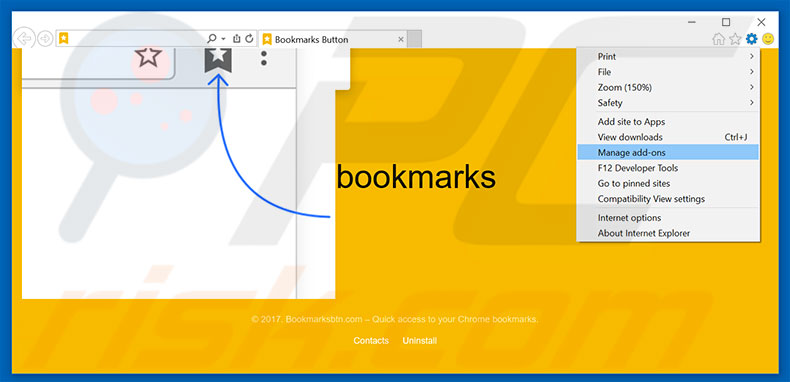This screenshot has width=790, height=382.
Task: Click the address bar search magnifier icon
Action: pos(212,38)
